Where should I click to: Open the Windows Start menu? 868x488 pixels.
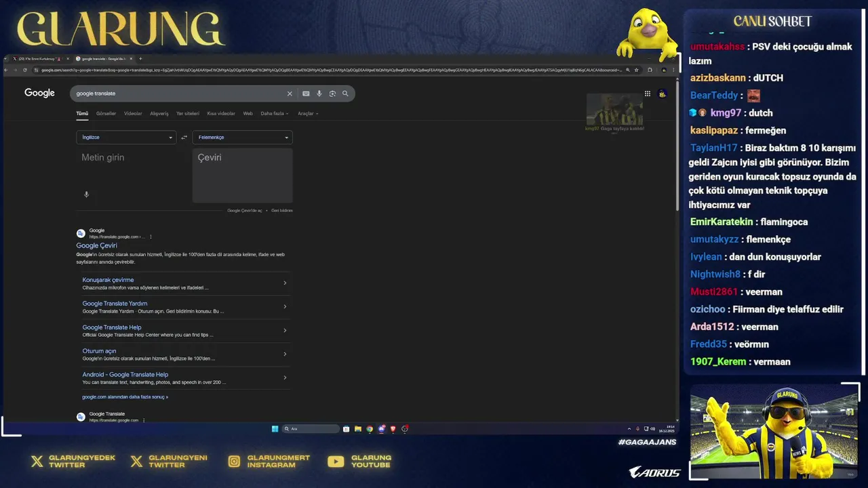click(275, 428)
